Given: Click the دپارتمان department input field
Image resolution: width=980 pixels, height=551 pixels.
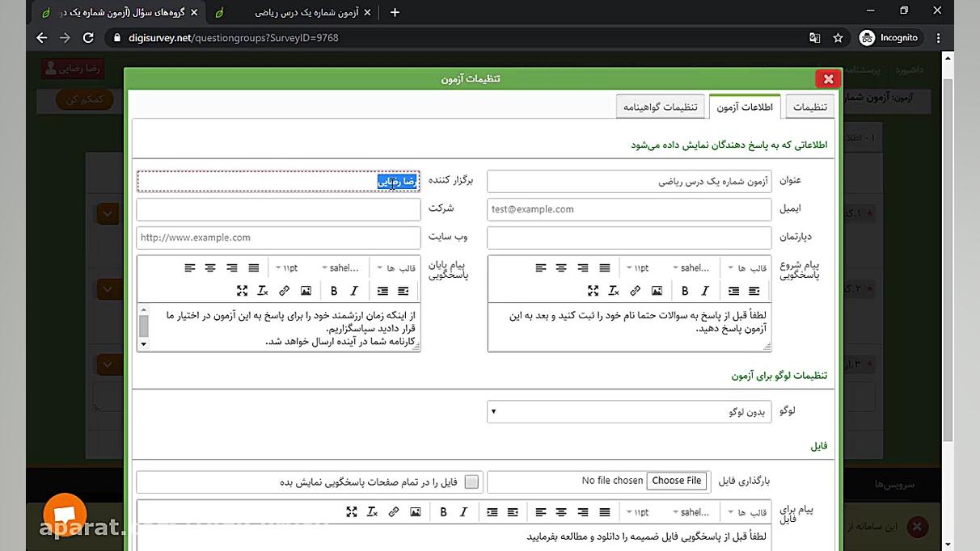Looking at the screenshot, I should tap(629, 238).
